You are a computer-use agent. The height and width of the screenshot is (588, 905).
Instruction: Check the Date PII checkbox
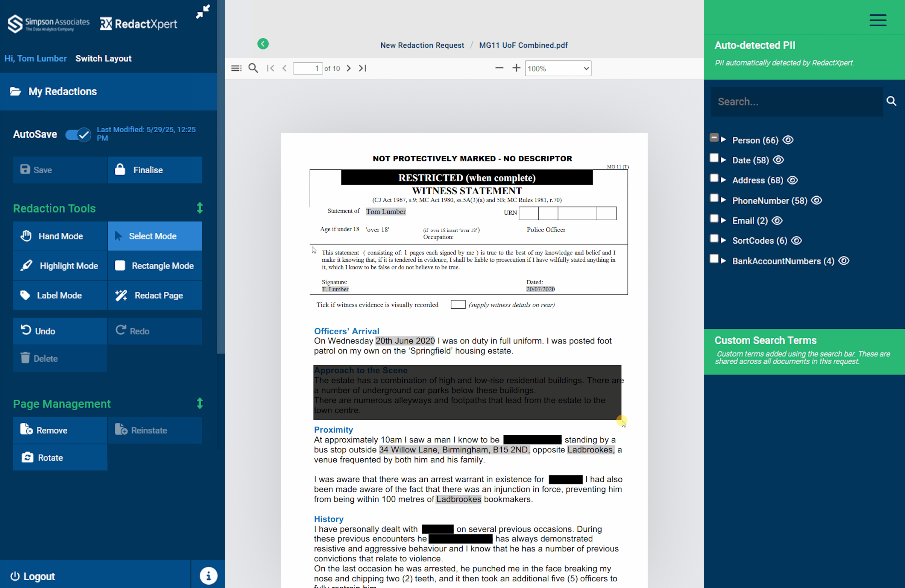[x=714, y=158]
